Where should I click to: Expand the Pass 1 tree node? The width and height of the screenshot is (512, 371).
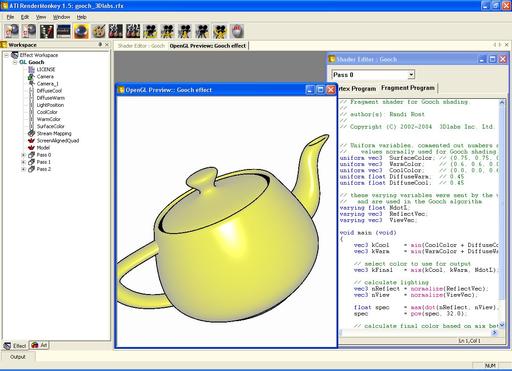tap(23, 162)
